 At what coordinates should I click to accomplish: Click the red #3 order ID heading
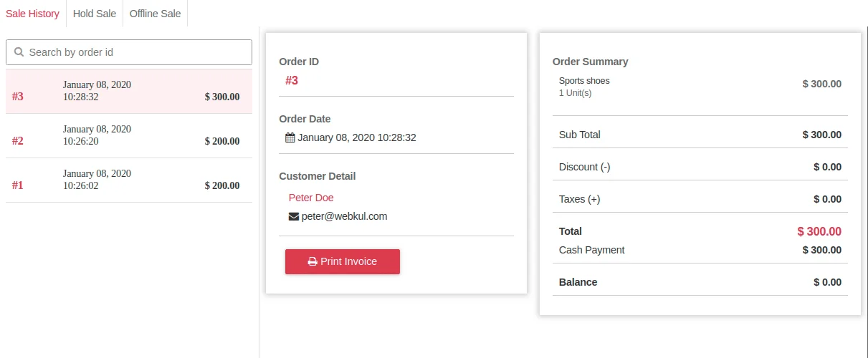292,81
